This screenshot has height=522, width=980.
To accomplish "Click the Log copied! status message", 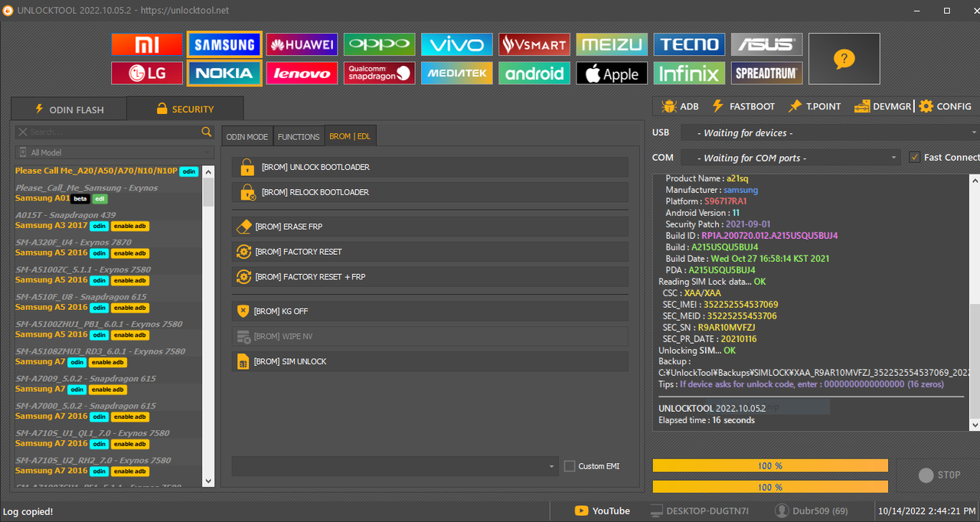I will (x=28, y=511).
